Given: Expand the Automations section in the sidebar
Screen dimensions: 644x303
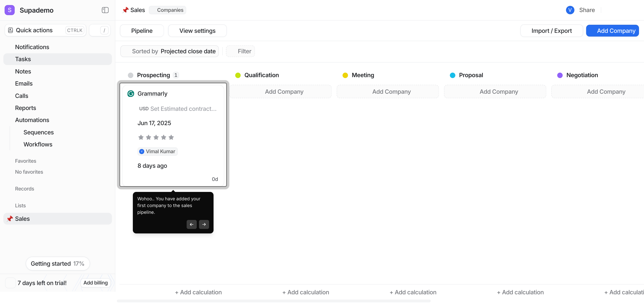Looking at the screenshot, I should 32,120.
